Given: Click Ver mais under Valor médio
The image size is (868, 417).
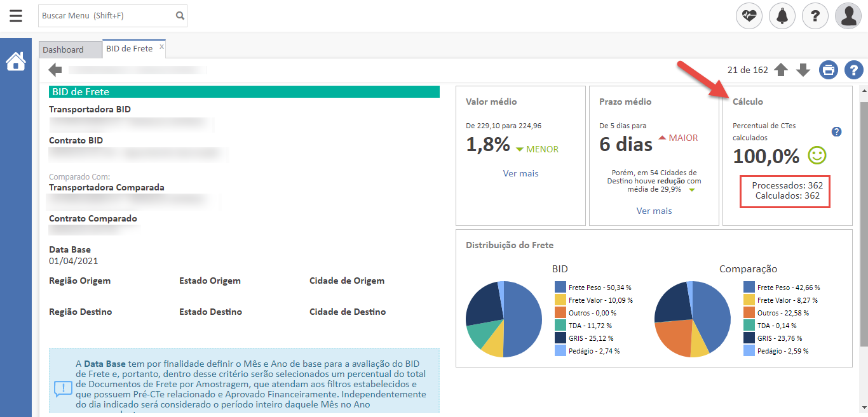Looking at the screenshot, I should [x=520, y=173].
